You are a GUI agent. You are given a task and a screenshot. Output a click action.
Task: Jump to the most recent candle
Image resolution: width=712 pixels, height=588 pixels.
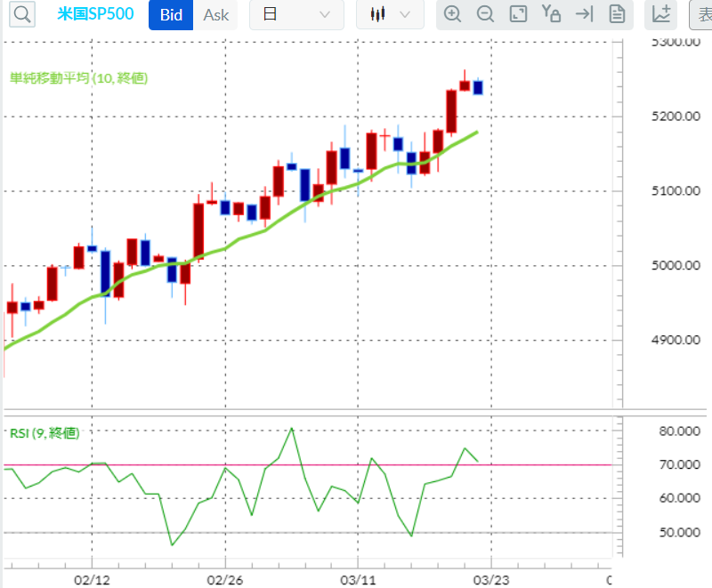583,14
